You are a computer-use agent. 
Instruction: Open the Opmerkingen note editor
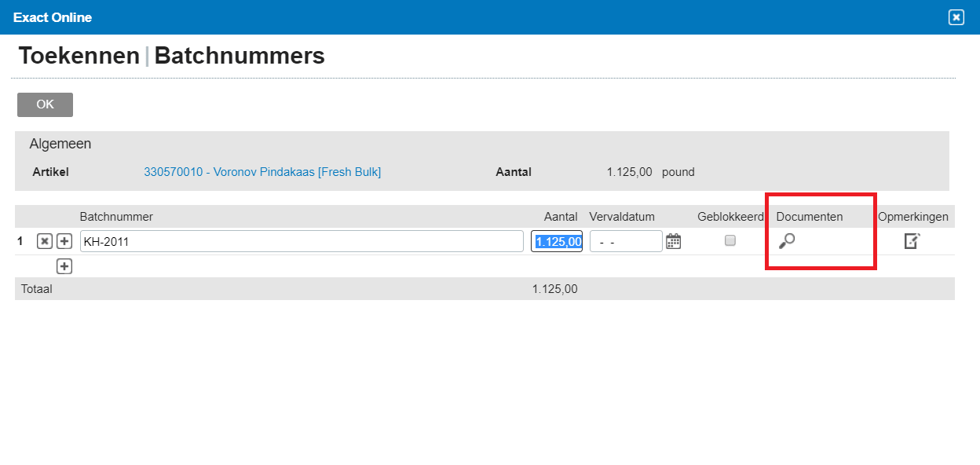912,241
